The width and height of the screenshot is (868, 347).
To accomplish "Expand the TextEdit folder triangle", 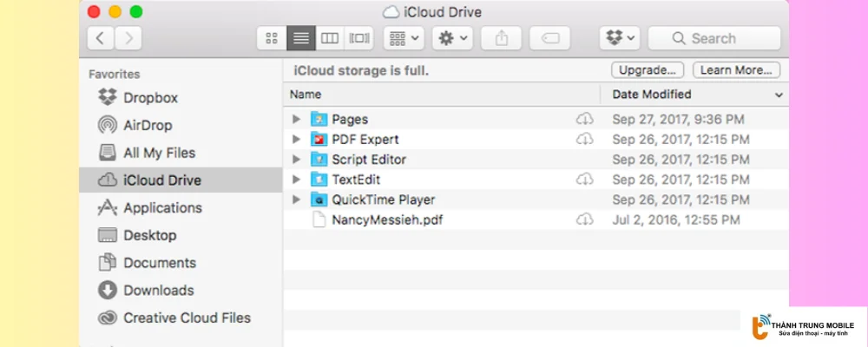I will tap(296, 180).
